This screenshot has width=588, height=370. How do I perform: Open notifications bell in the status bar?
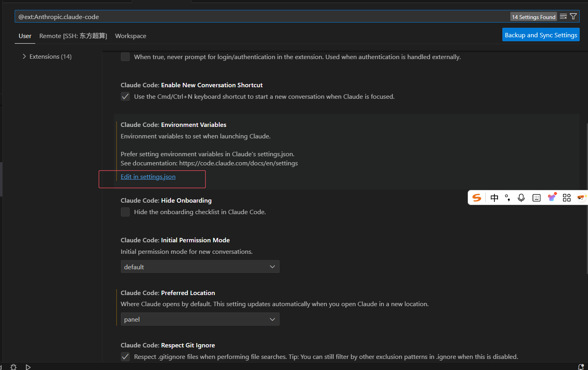click(x=581, y=367)
